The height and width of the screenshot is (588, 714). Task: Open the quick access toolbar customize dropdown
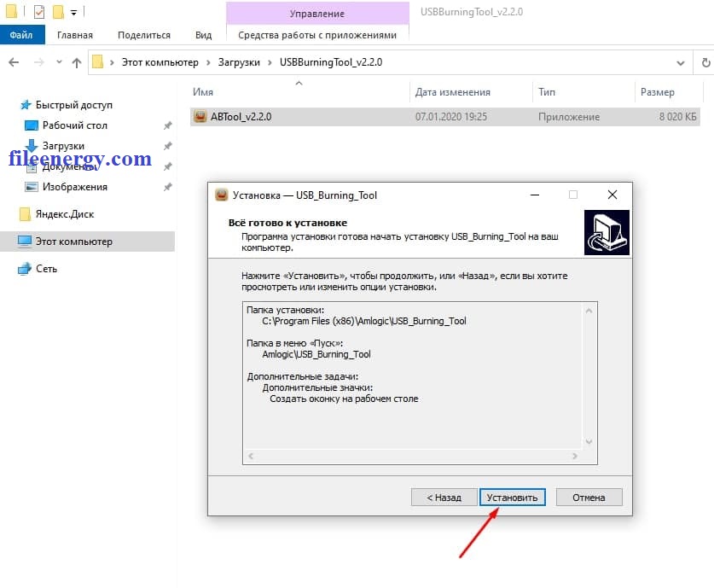click(x=73, y=12)
